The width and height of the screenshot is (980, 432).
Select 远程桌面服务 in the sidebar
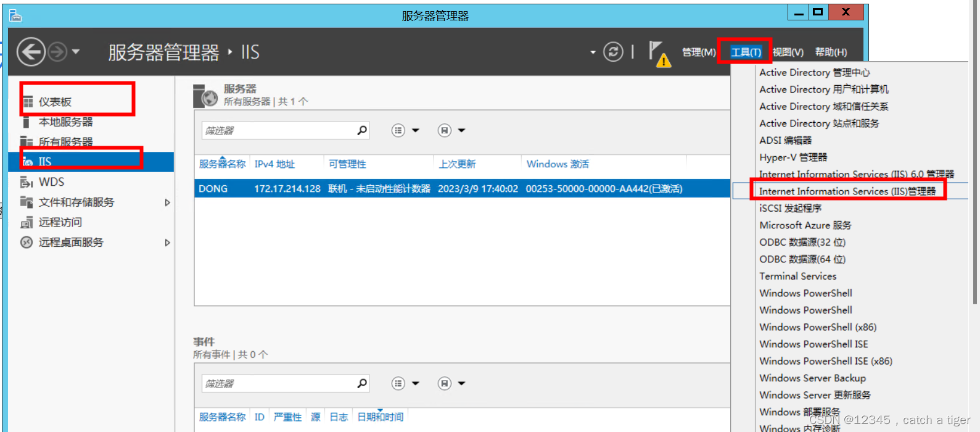[x=91, y=243]
